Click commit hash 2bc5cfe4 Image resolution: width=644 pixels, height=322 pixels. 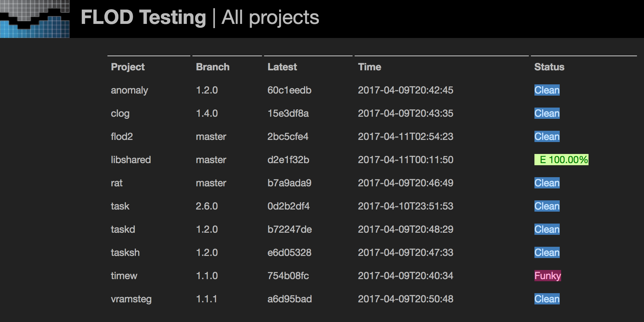288,136
